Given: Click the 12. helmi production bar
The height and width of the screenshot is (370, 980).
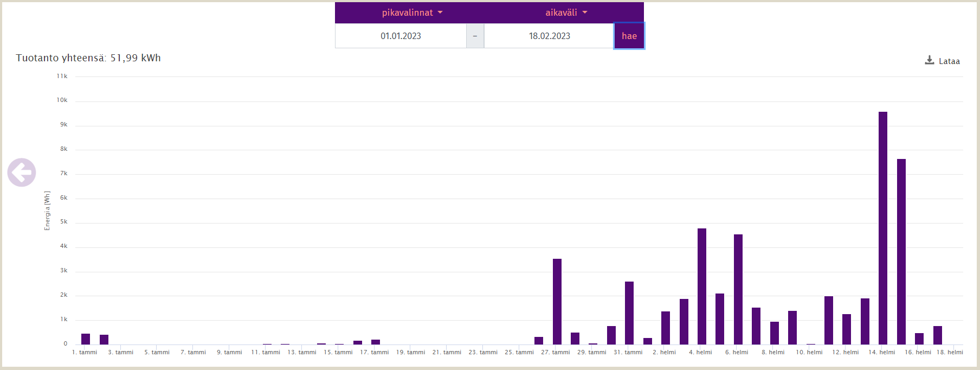Looking at the screenshot, I should click(846, 329).
